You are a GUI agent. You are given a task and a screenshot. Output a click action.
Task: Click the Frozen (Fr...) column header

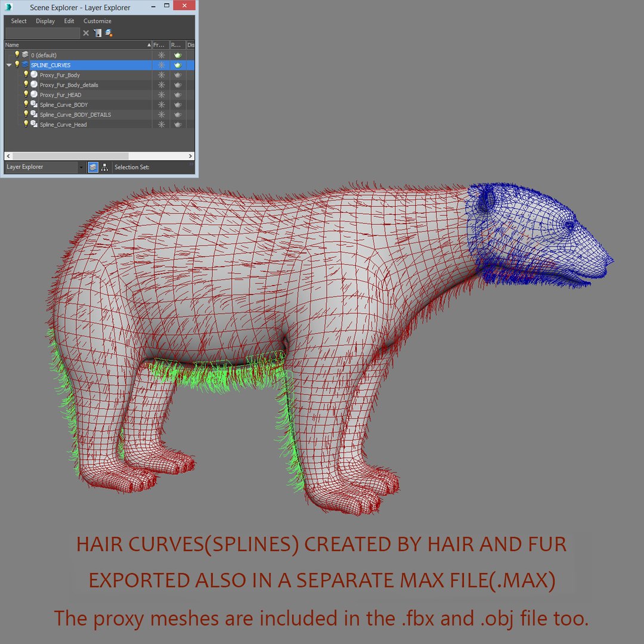point(160,45)
